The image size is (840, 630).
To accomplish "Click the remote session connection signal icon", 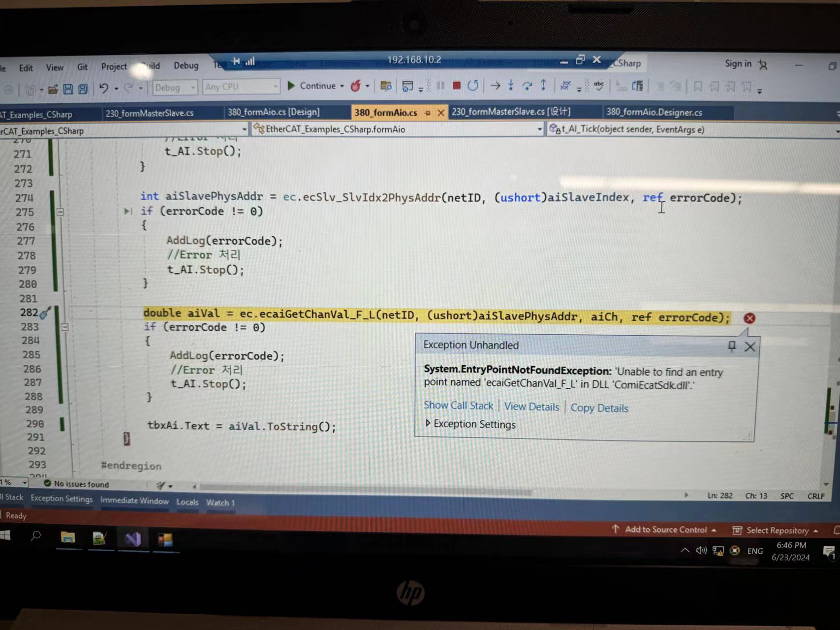I will click(x=250, y=61).
